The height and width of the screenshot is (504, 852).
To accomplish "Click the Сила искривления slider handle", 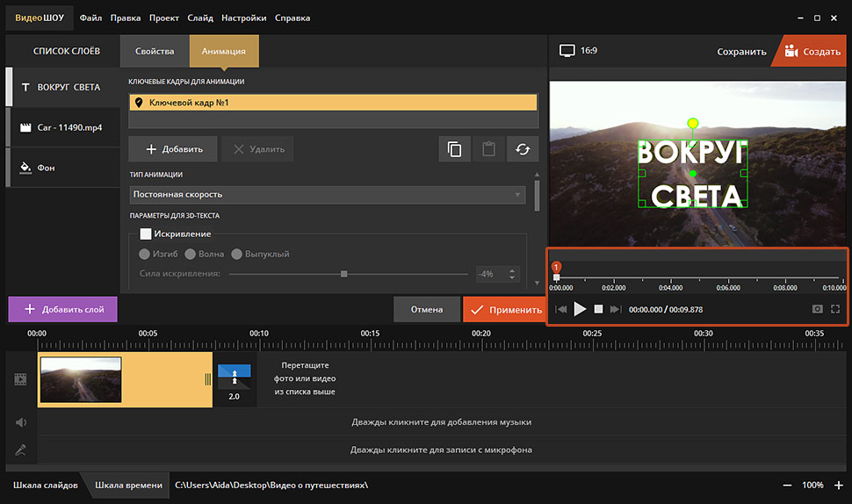I will [344, 274].
